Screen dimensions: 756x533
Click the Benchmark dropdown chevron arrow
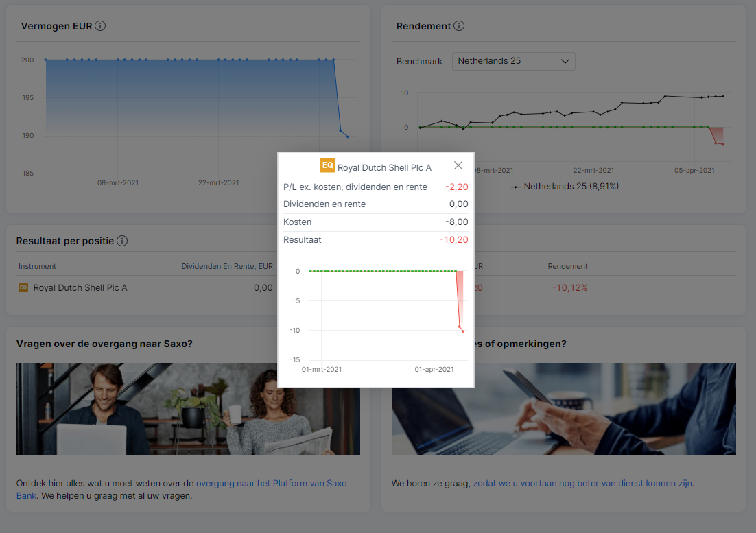point(565,61)
